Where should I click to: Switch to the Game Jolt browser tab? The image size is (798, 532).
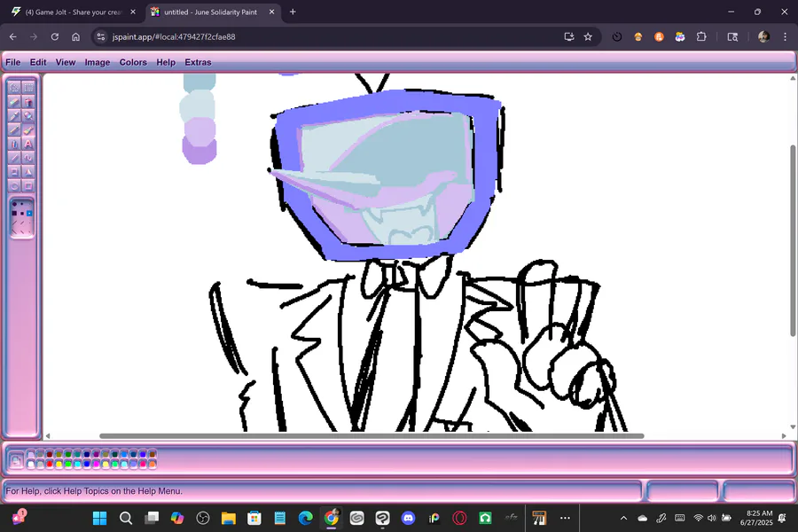point(74,12)
